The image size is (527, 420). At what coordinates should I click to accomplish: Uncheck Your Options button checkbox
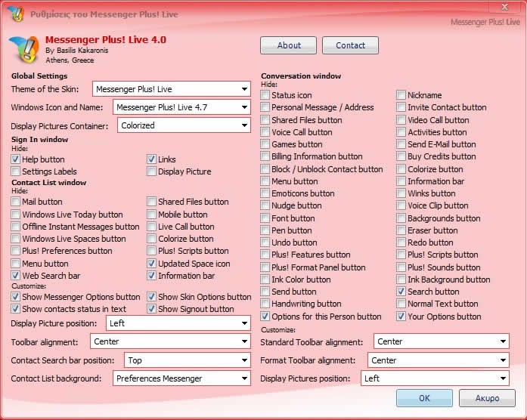click(x=401, y=317)
